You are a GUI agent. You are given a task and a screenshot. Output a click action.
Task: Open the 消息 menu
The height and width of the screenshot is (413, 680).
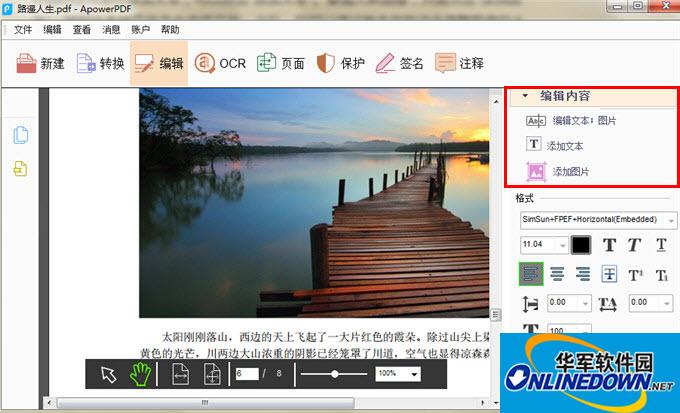point(111,30)
